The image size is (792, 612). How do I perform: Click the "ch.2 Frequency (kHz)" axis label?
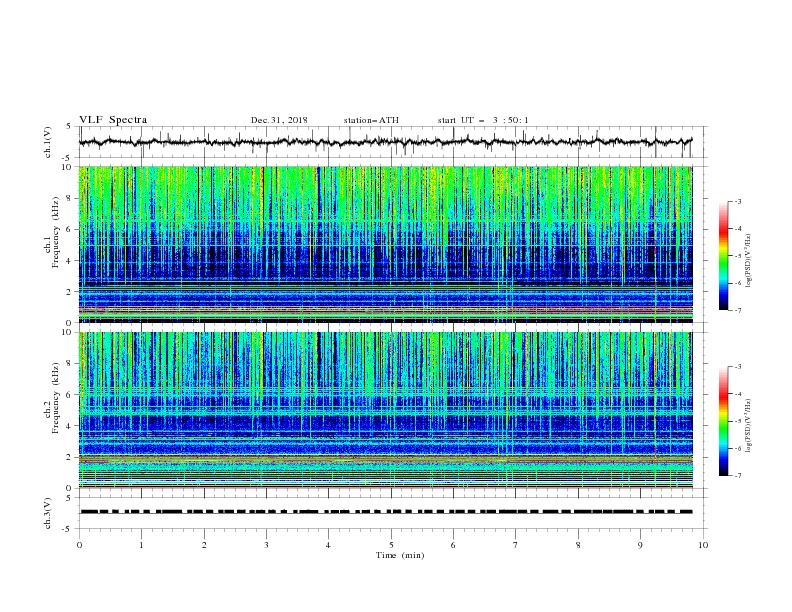pos(52,398)
